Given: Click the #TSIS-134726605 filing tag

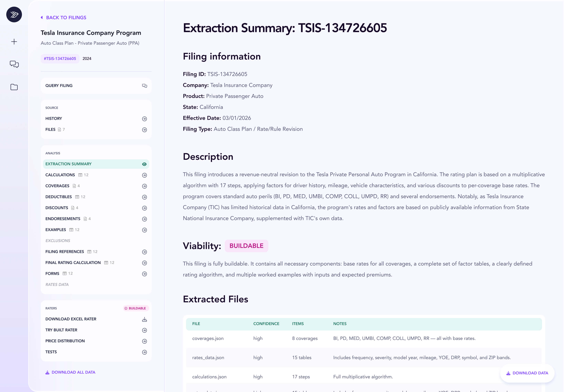Looking at the screenshot, I should [60, 59].
